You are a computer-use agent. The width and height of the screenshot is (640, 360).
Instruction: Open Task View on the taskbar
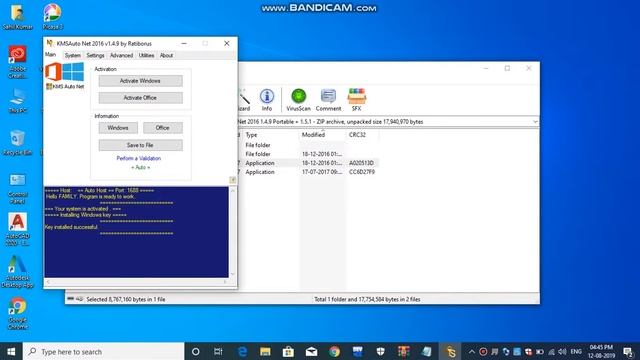pos(218,351)
